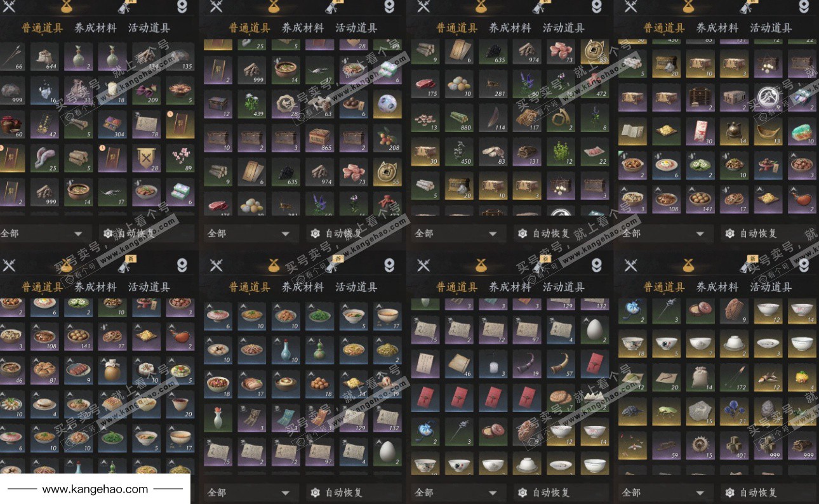
Task: Open 活动道具 tab above the green beetle grid
Action: (x=771, y=287)
